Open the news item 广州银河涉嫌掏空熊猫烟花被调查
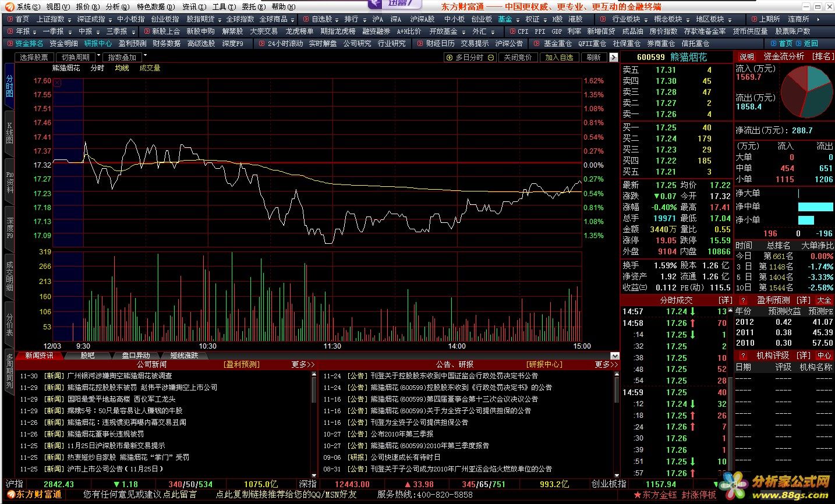835x504 pixels. pos(120,376)
